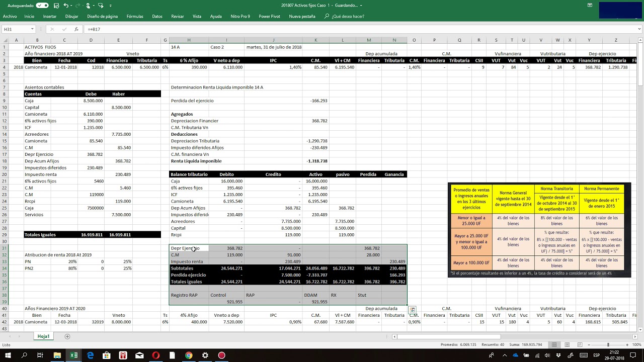
Task: Select row header 18
Action: [4, 161]
